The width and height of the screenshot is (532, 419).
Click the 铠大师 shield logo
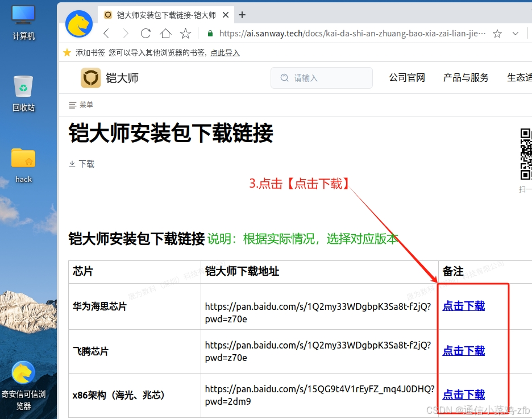pyautogui.click(x=90, y=78)
